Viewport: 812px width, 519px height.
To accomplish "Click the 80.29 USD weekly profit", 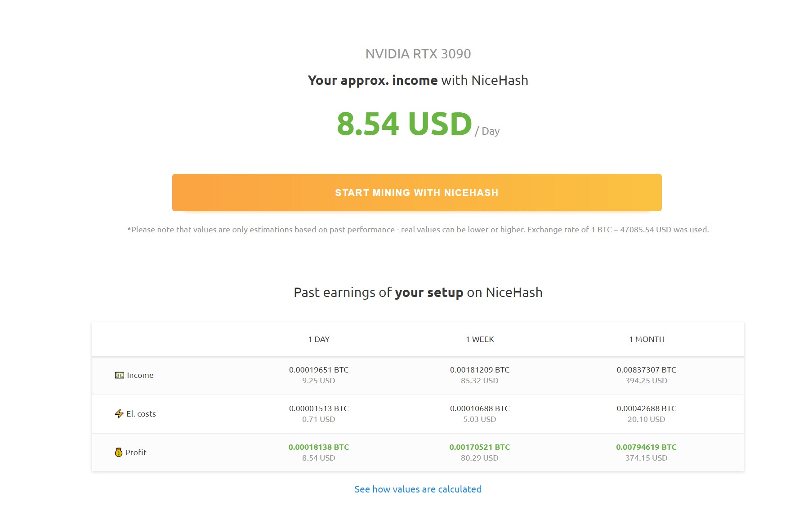I will (x=480, y=458).
